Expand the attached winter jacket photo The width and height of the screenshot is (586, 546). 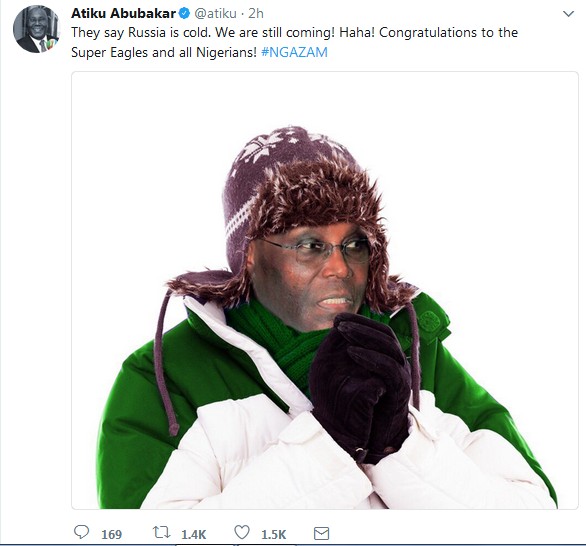pyautogui.click(x=325, y=290)
